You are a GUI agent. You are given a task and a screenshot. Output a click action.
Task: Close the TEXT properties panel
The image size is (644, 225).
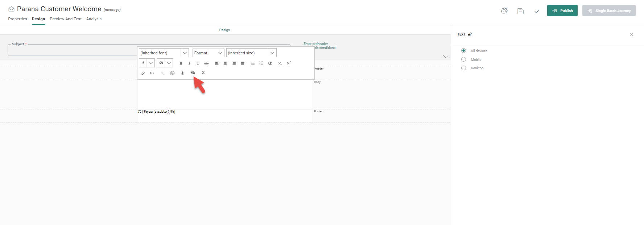[x=632, y=35]
